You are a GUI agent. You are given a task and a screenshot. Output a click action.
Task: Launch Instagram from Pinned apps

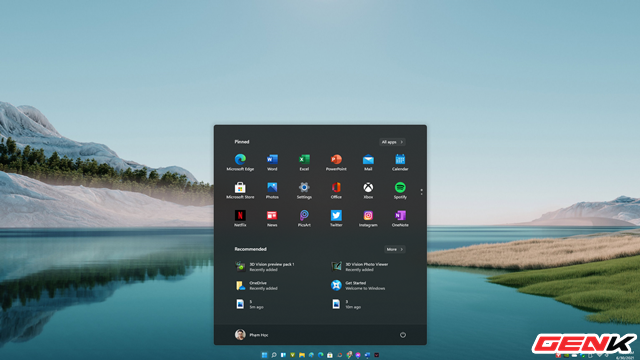pos(368,218)
